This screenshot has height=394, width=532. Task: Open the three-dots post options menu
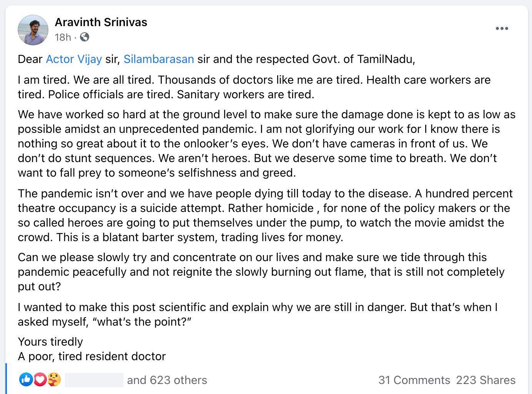pyautogui.click(x=502, y=29)
